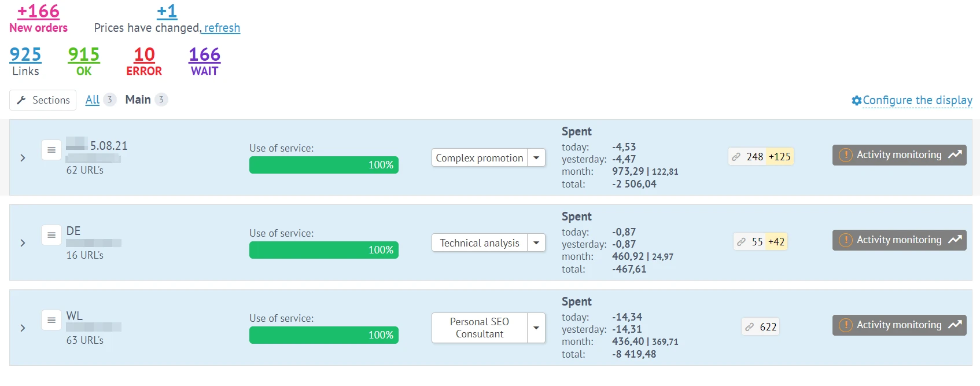Click the refresh prices link
980x386 pixels.
pos(222,28)
